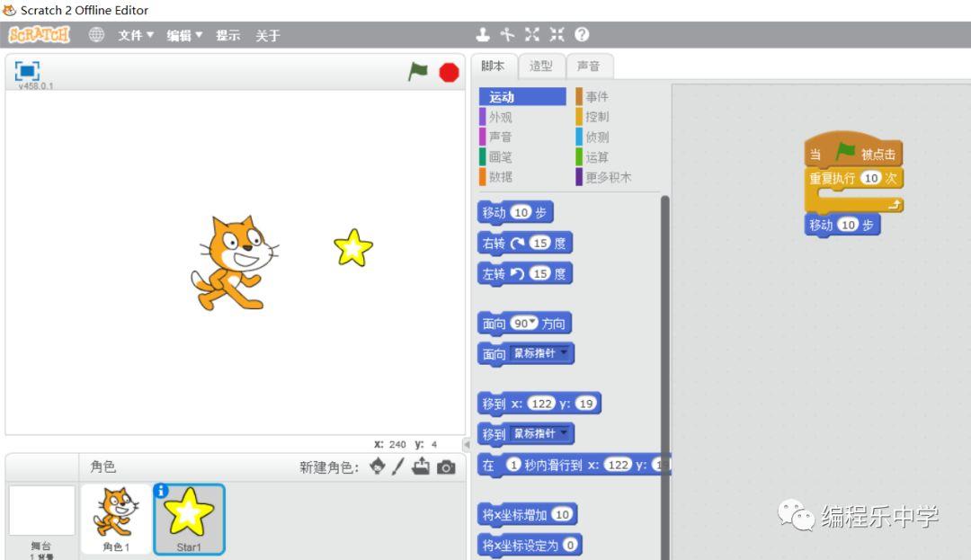This screenshot has height=560, width=971.
Task: Paint a new sprite with brush
Action: [x=397, y=466]
